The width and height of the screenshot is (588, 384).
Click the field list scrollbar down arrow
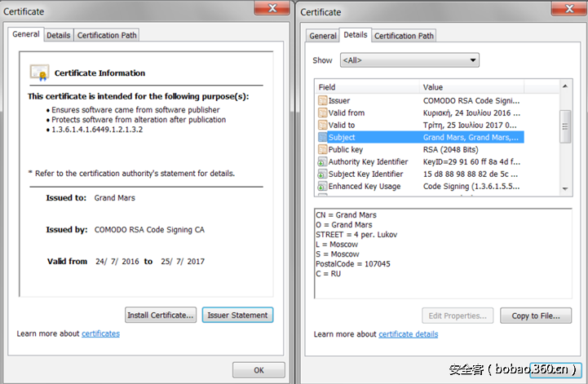tap(565, 189)
